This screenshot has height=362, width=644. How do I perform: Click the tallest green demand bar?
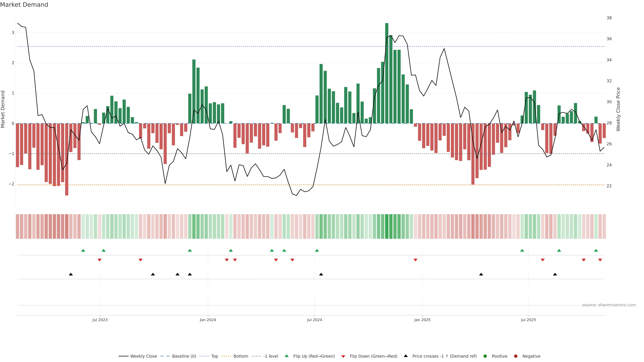387,75
